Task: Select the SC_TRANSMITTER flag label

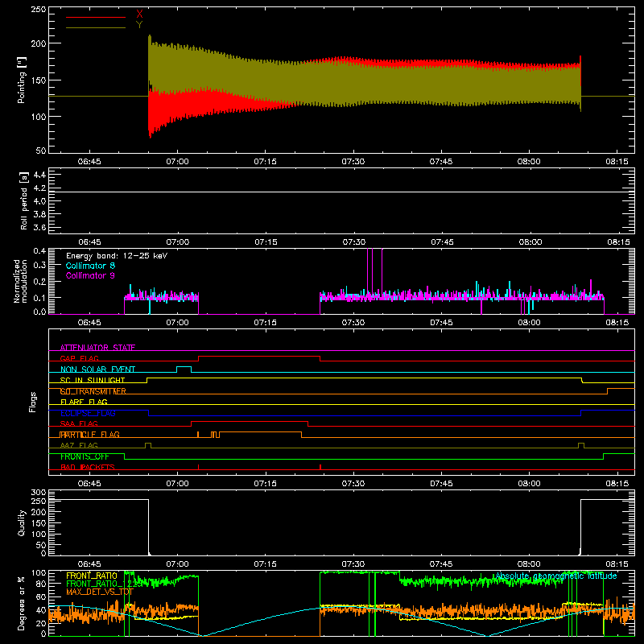Action: pos(93,391)
